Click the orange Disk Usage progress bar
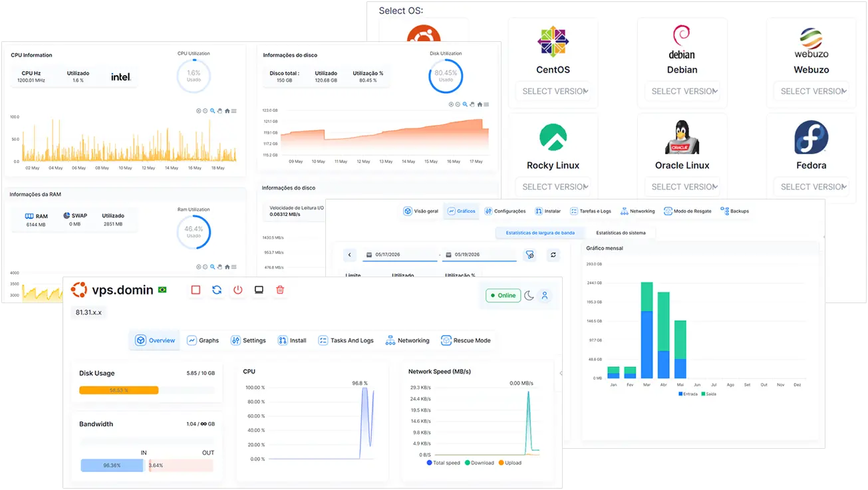 point(118,390)
